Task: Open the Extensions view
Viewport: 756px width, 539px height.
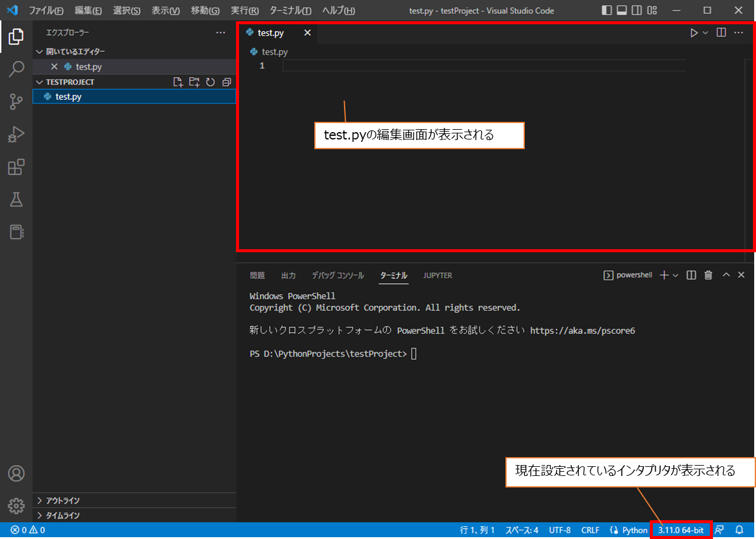Action: pos(16,167)
